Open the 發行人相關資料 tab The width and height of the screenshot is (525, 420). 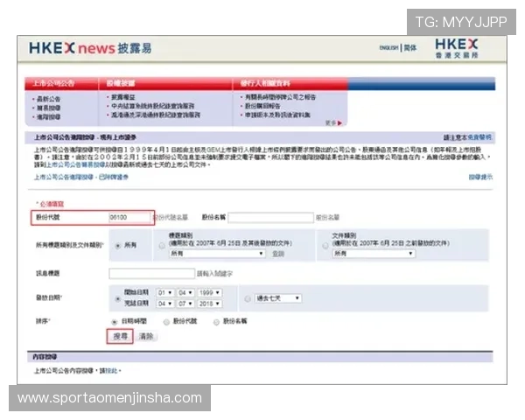[265, 83]
